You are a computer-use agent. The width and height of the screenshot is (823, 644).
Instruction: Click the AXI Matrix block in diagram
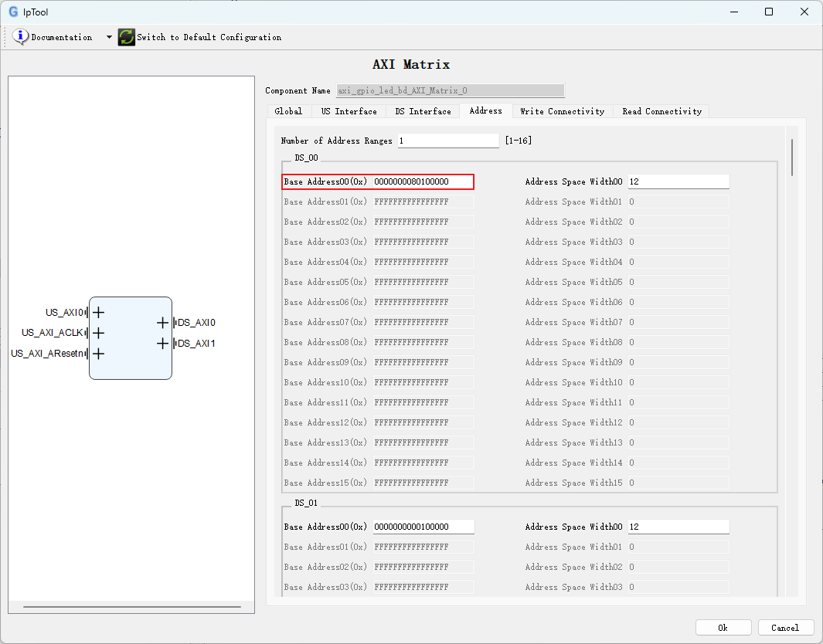tap(131, 338)
